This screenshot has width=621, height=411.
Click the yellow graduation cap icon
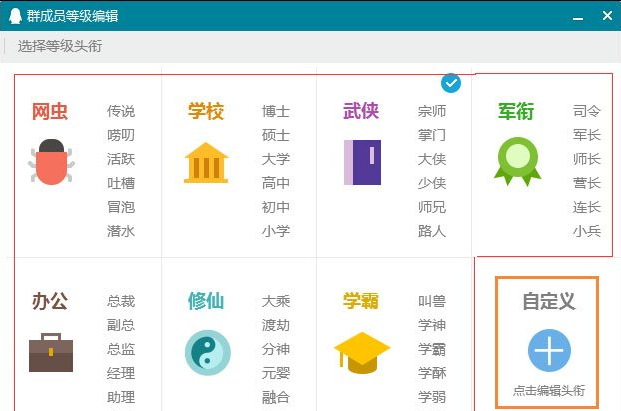click(x=362, y=353)
